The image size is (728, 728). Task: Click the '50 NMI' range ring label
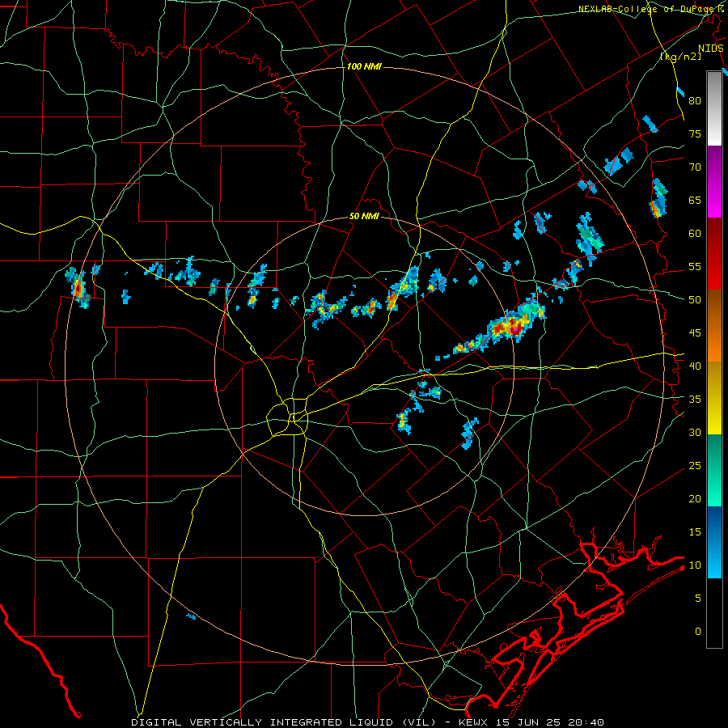tap(364, 217)
